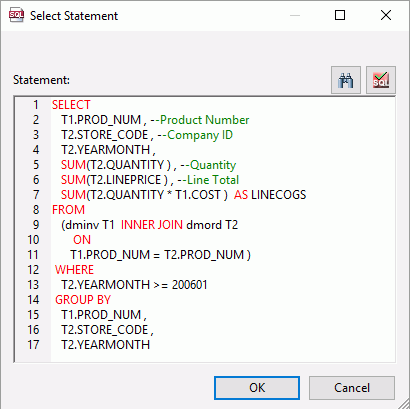The image size is (410, 409).
Task: Confirm with the OK button
Action: coord(257,388)
